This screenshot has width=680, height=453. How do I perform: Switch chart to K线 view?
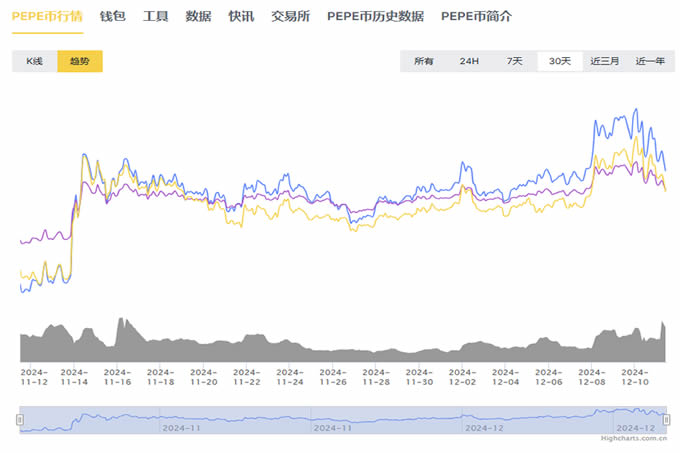click(35, 61)
